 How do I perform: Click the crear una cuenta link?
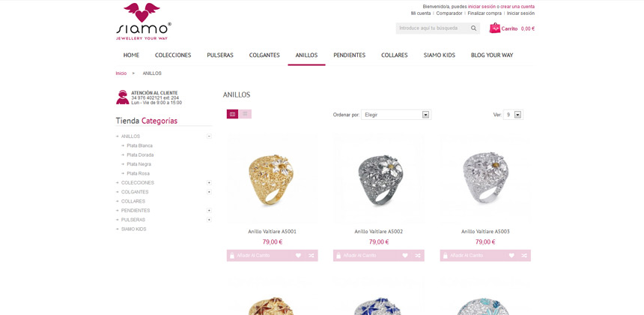click(517, 7)
